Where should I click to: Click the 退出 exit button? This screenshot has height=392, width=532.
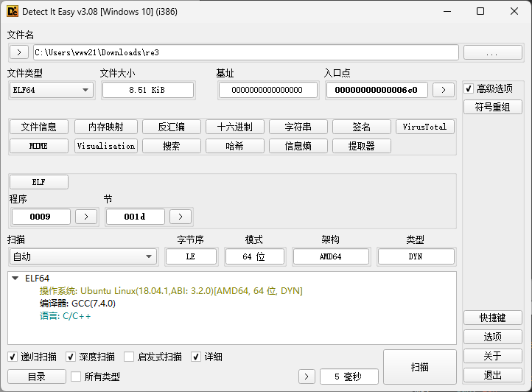492,375
